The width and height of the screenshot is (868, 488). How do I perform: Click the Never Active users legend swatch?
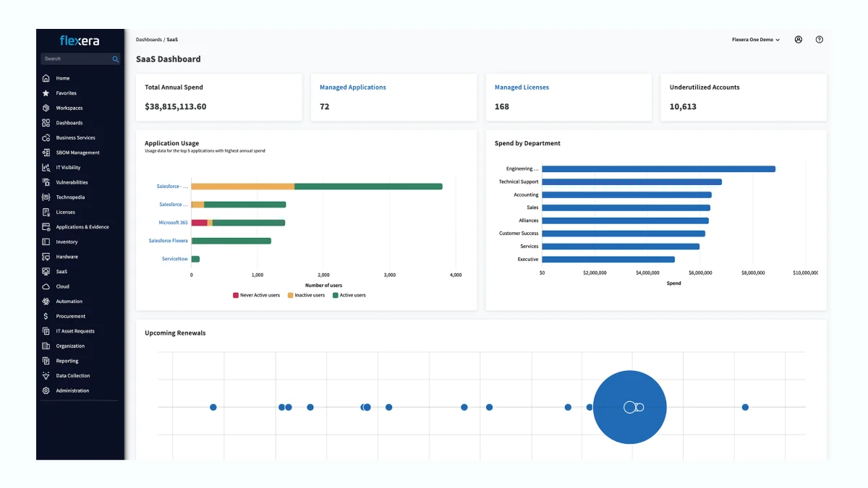pos(236,295)
